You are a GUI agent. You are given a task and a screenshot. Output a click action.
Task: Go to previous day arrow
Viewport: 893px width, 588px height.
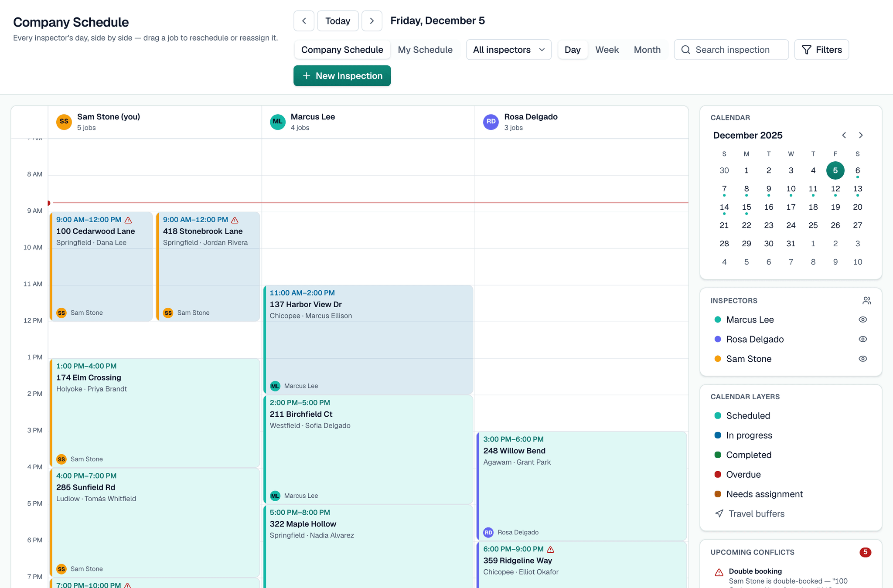coord(304,21)
